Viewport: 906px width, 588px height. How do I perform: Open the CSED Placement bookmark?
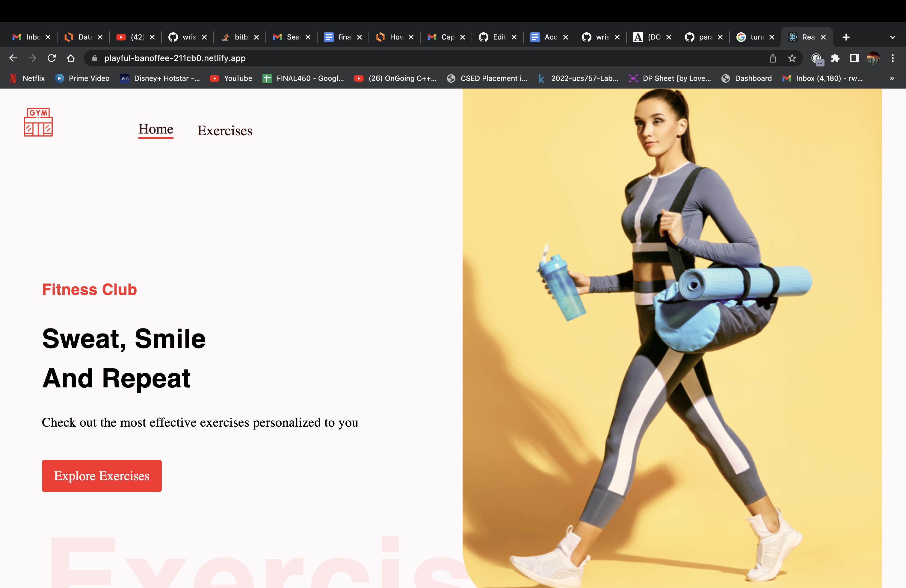pos(487,78)
